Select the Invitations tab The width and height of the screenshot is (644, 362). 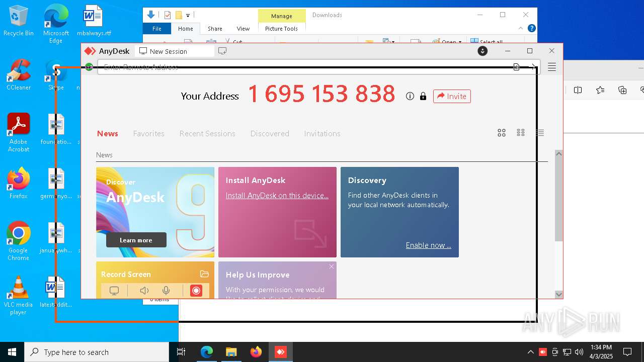click(x=322, y=133)
